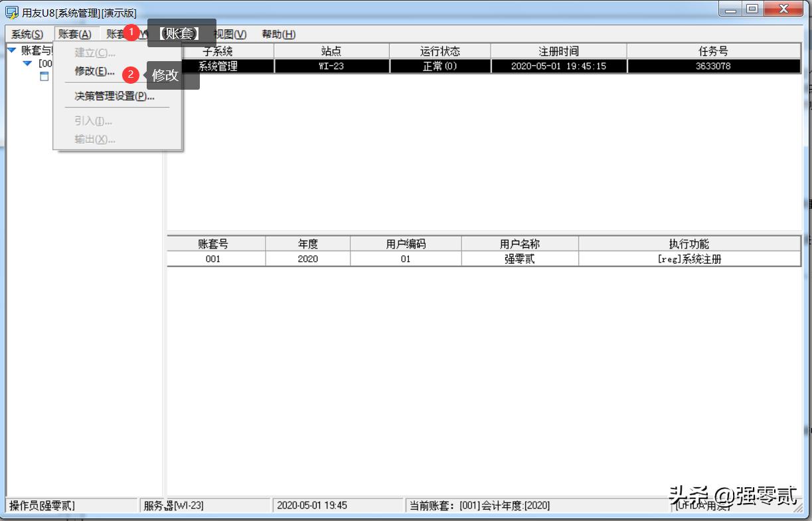Select the page icon tree item under account set

tap(44, 76)
